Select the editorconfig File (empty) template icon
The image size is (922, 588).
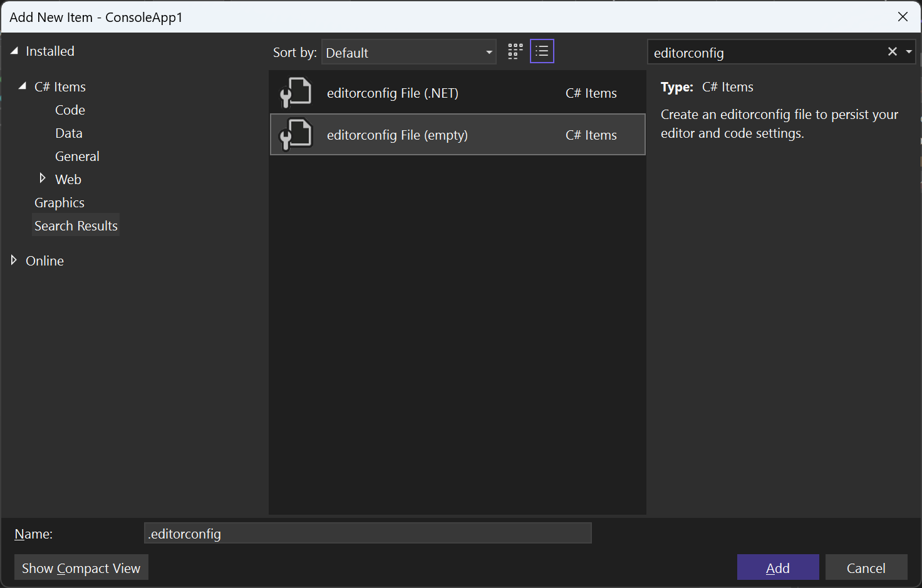point(295,134)
